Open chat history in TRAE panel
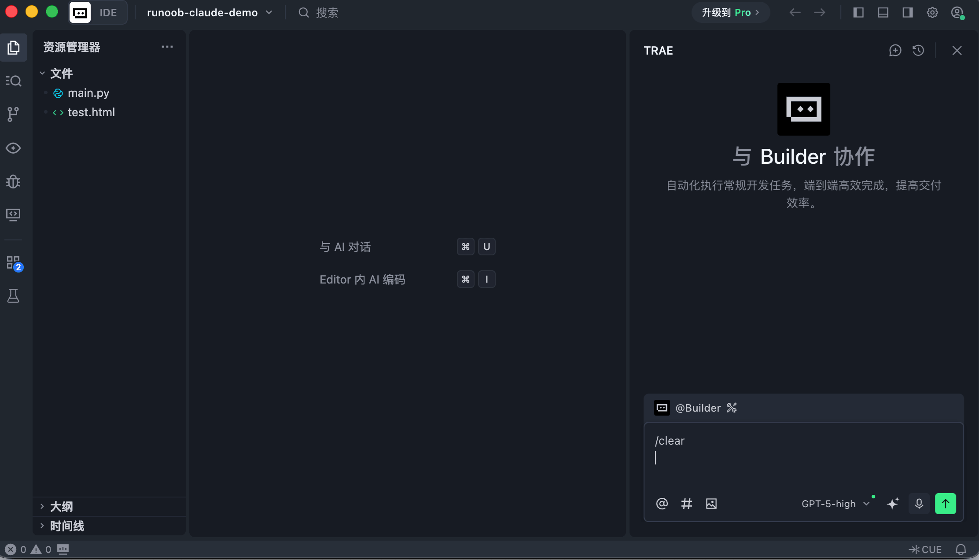Image resolution: width=979 pixels, height=560 pixels. (918, 51)
